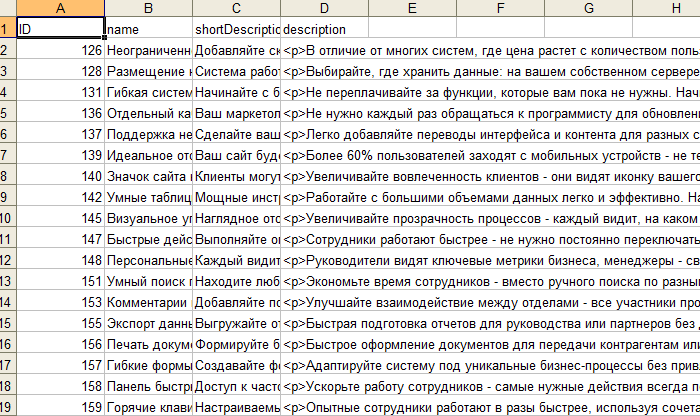Select the 'shortDescription' header cell

[x=236, y=30]
